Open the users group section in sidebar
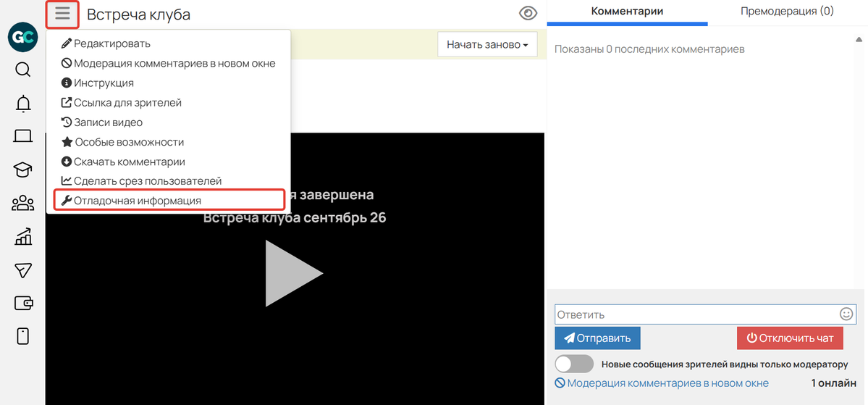 (x=22, y=204)
